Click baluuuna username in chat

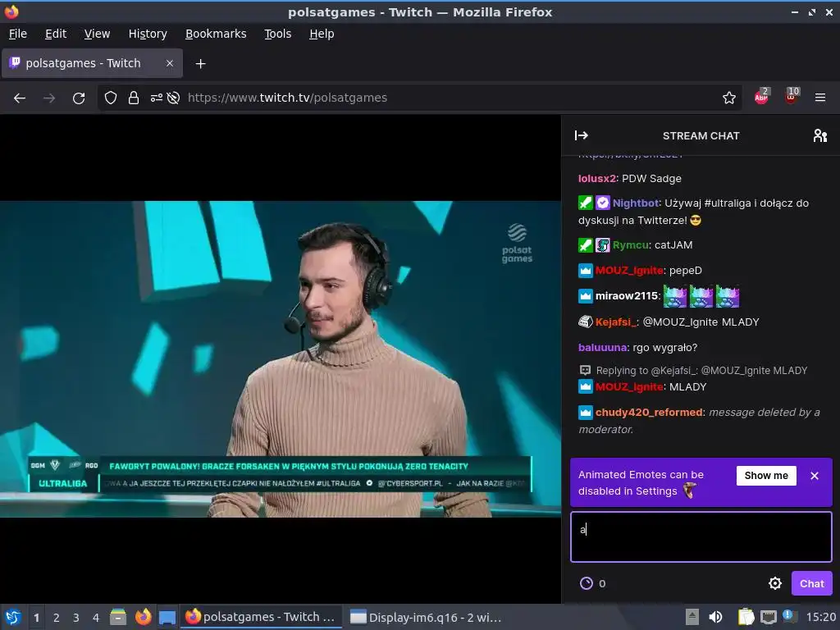point(602,348)
